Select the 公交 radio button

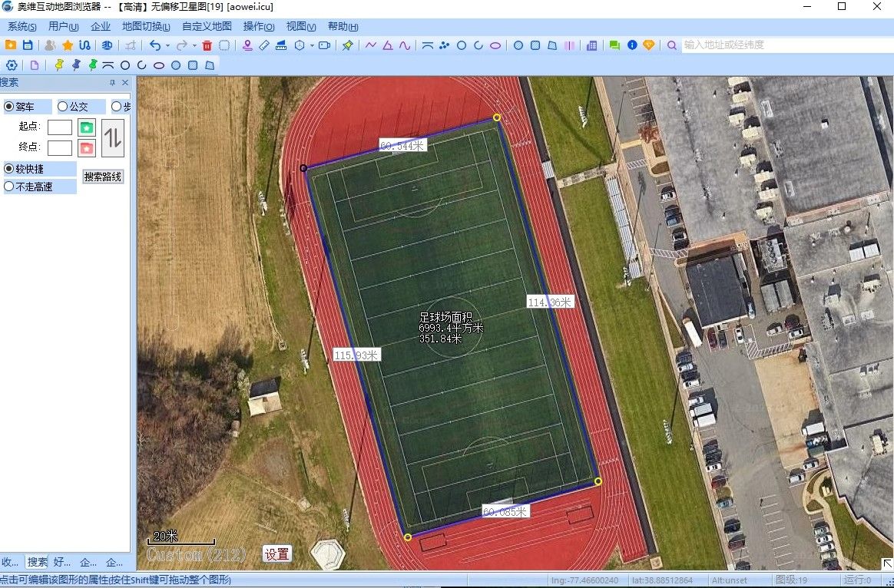point(63,107)
